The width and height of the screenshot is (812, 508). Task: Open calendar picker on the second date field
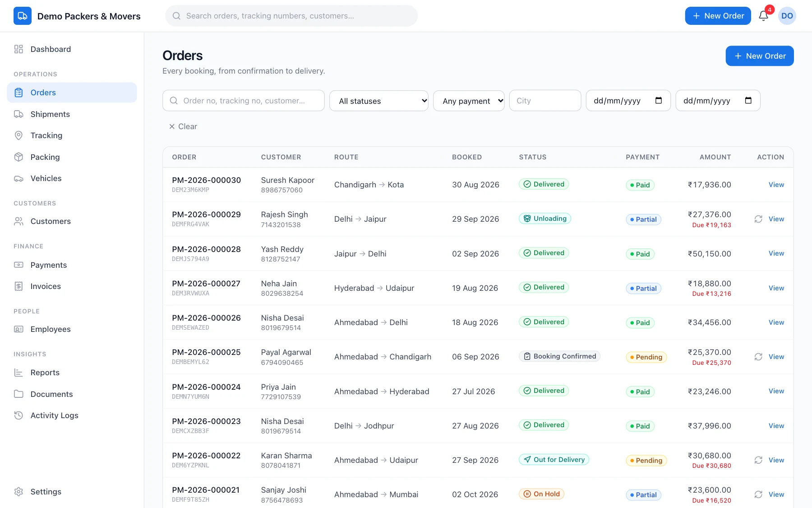click(x=748, y=101)
